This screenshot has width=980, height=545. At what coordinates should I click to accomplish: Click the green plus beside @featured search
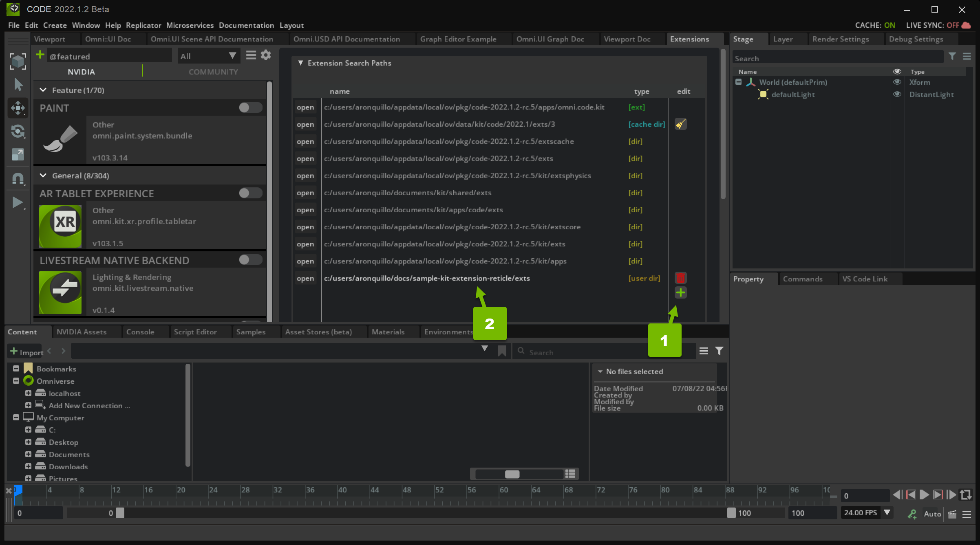40,55
